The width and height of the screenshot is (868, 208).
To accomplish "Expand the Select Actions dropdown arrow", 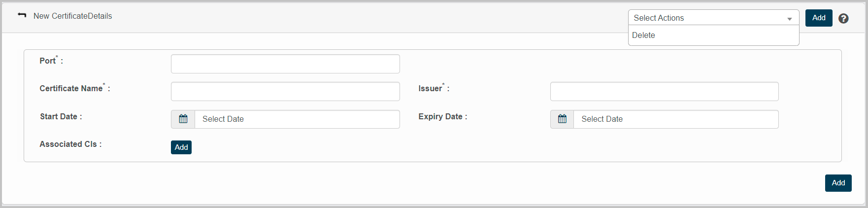I will pyautogui.click(x=789, y=18).
